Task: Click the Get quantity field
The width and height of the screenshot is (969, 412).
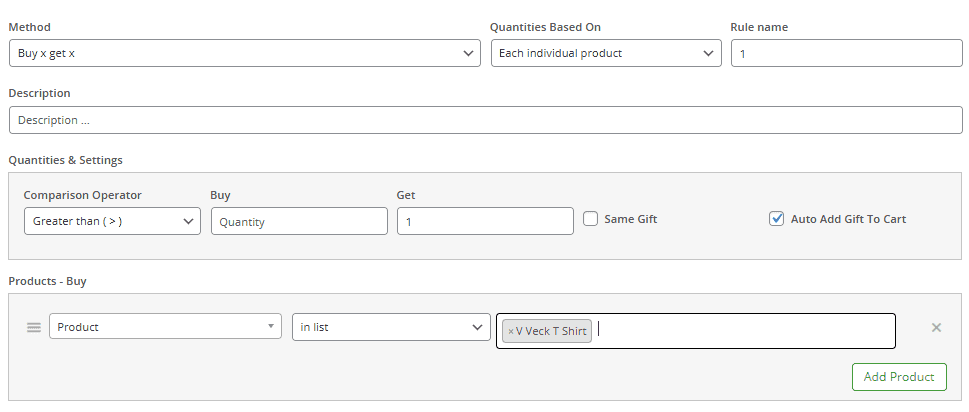Action: [x=485, y=221]
